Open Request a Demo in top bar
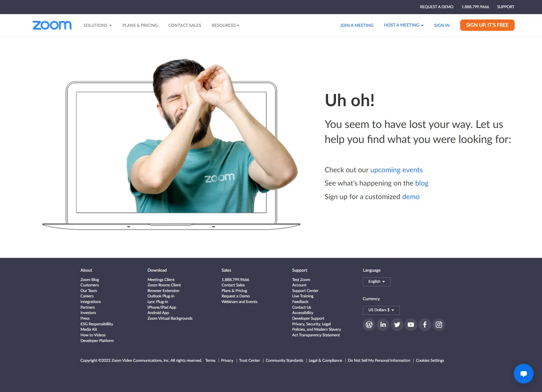 pyautogui.click(x=436, y=7)
